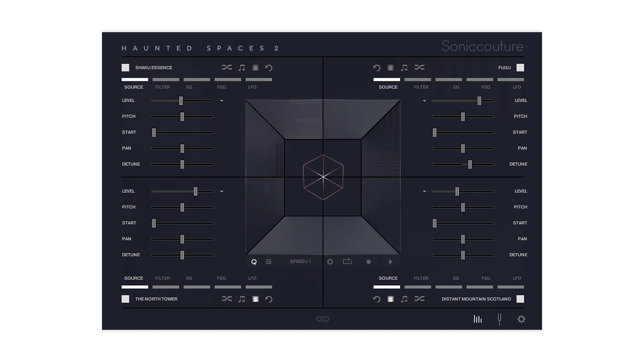This screenshot has height=362, width=644.
Task: Expand dropdown arrow next to Shaku Essence Level
Action: pyautogui.click(x=222, y=101)
